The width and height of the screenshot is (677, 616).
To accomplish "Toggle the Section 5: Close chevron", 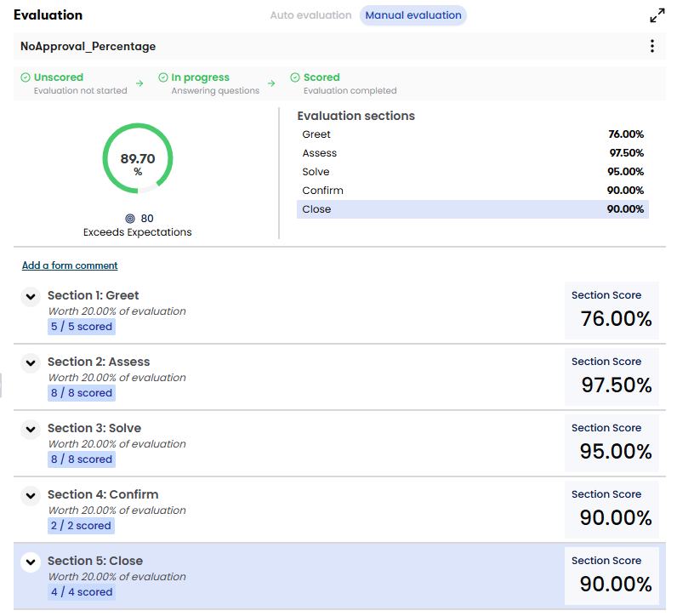I will pos(31,562).
